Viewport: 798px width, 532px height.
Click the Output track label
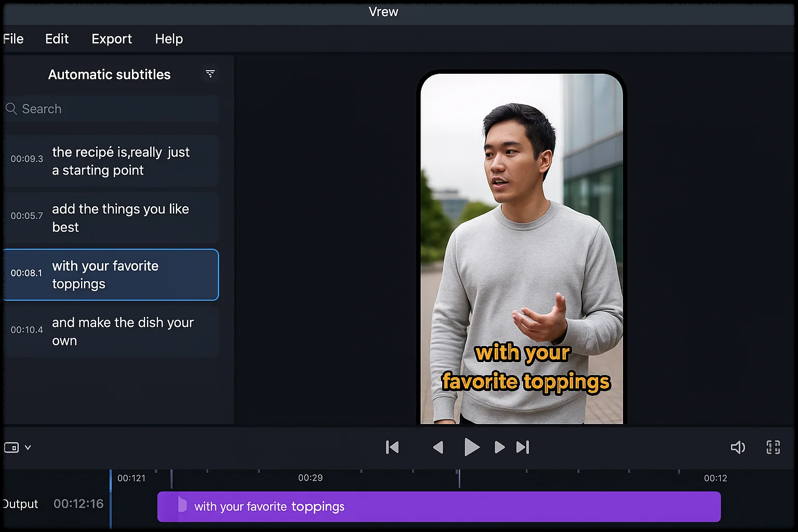click(x=20, y=504)
